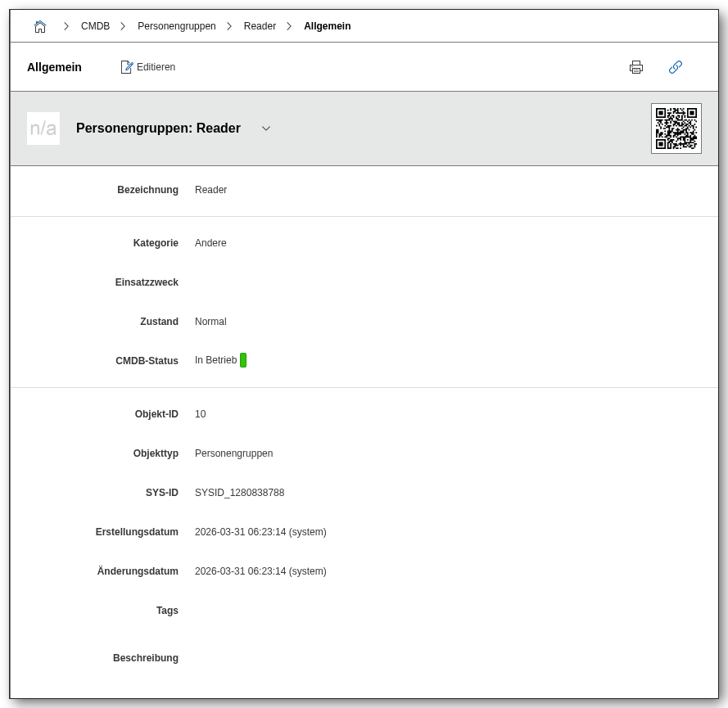Screen dimensions: 728x708
Task: Click the Allgemein category heading
Action: [54, 67]
